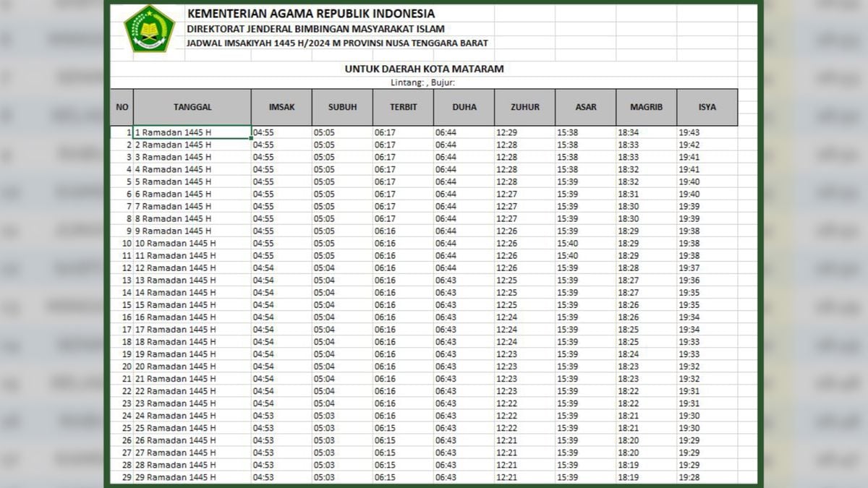This screenshot has height=488, width=868.
Task: Select the IMSAK header cell
Action: tap(281, 107)
